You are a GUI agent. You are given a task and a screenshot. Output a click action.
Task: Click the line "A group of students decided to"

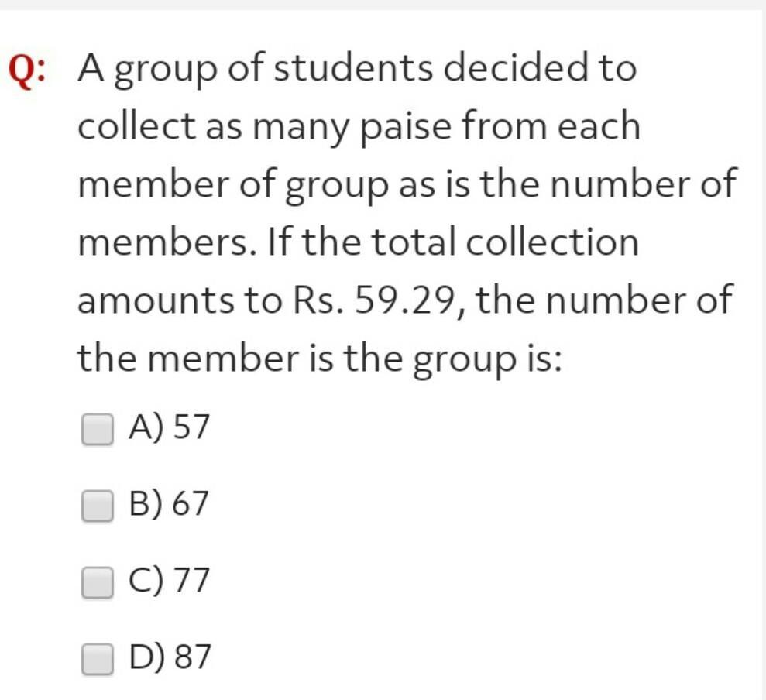[x=357, y=70]
